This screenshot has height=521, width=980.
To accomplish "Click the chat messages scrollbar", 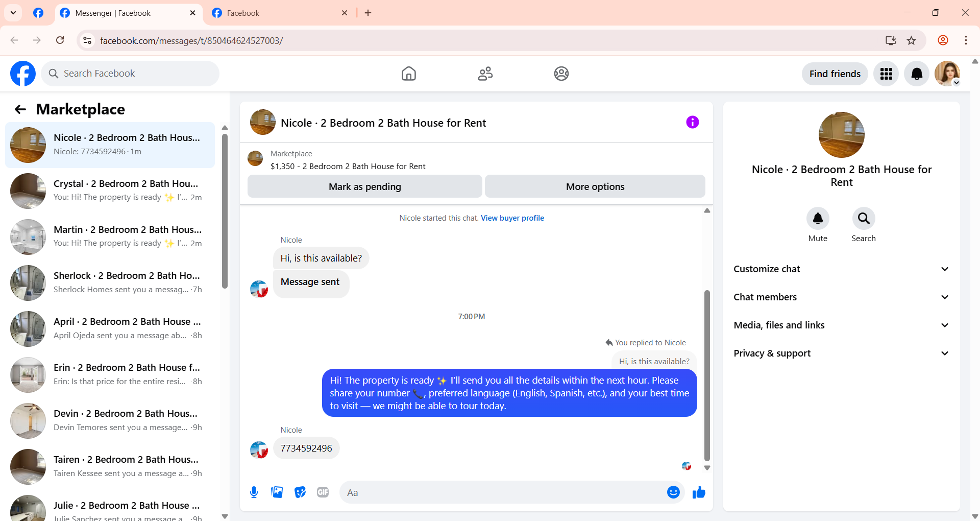I will tap(707, 375).
